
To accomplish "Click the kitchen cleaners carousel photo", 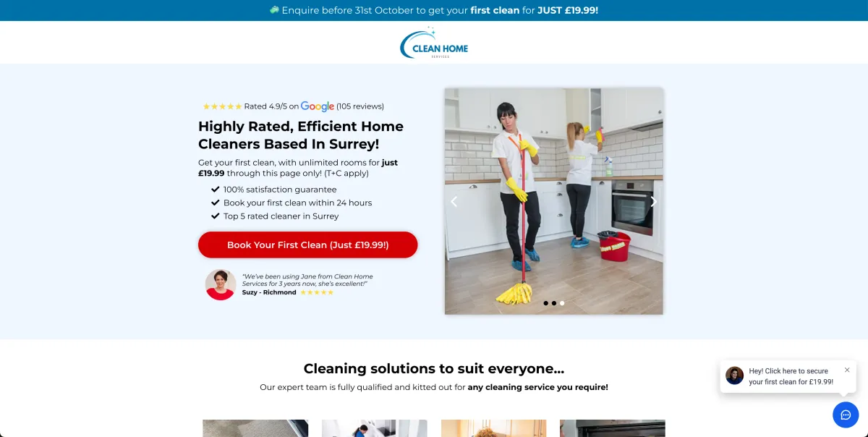I will pyautogui.click(x=554, y=201).
